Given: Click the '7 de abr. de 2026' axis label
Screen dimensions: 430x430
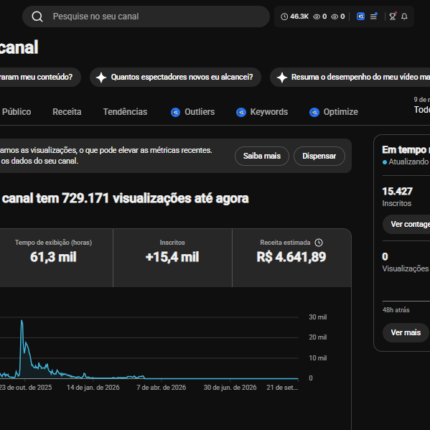Looking at the screenshot, I should 161,388.
